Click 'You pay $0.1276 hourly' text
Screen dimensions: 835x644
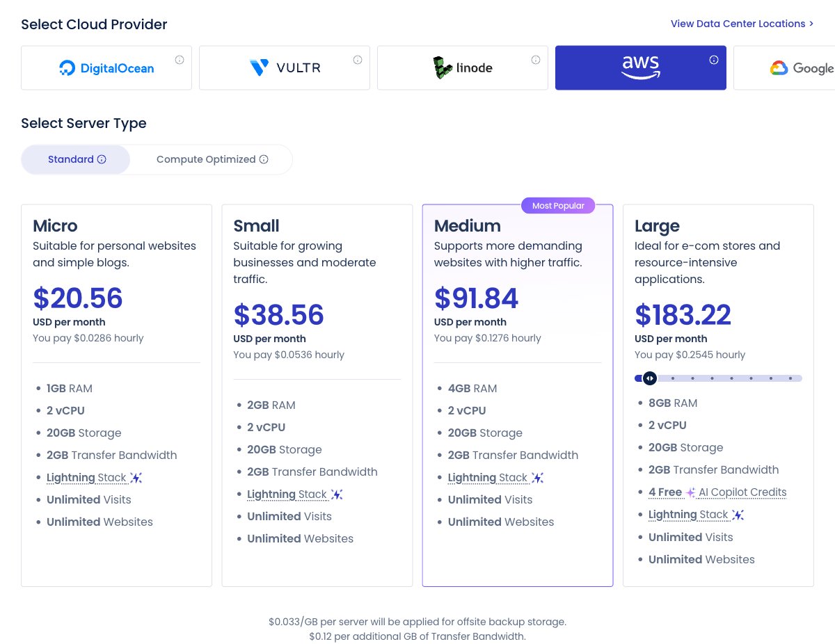coord(488,338)
